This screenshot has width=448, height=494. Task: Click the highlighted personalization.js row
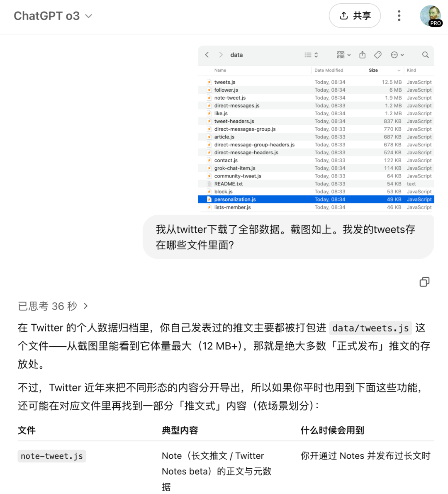[x=316, y=200]
